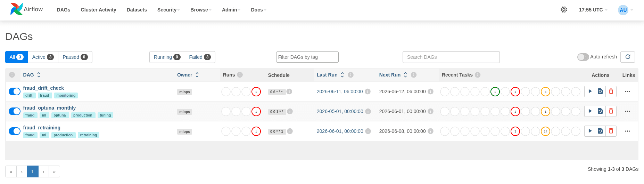Select page 1 in pagination
Viewport: 644px width, 184px height.
click(33, 171)
